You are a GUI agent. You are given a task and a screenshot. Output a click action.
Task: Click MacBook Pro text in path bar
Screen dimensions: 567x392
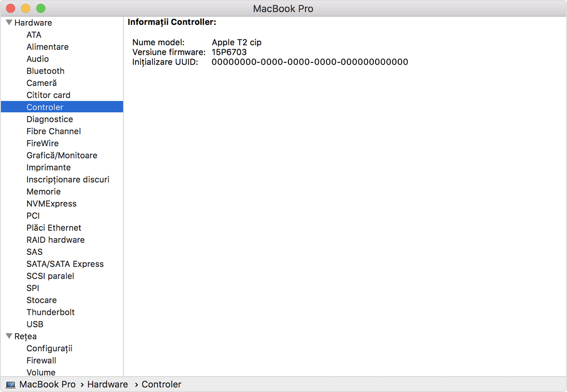click(x=47, y=384)
